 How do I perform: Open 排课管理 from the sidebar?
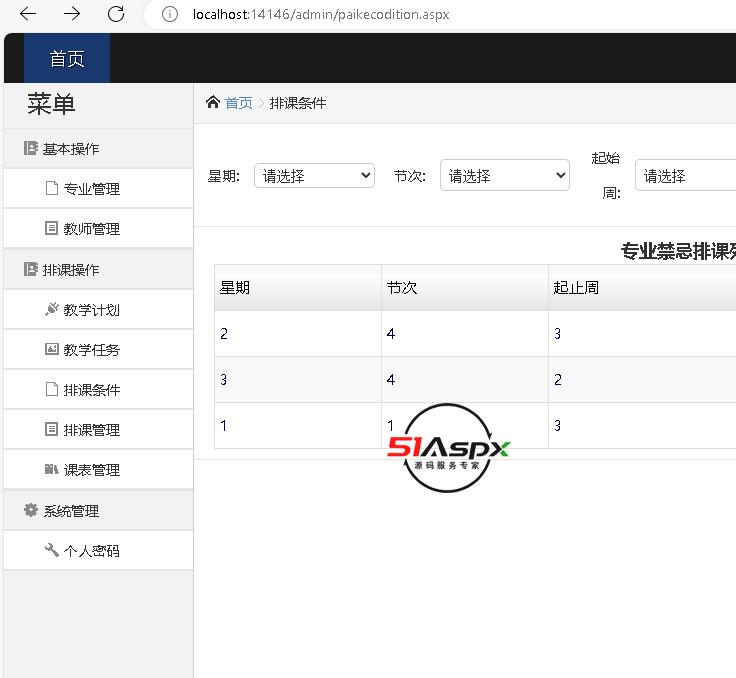pos(92,430)
